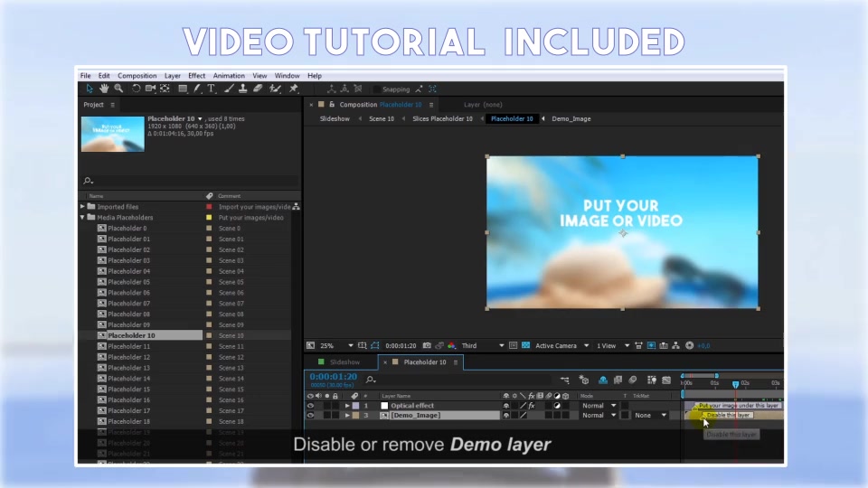Click Slideshow in the composition breadcrumb

pos(335,119)
